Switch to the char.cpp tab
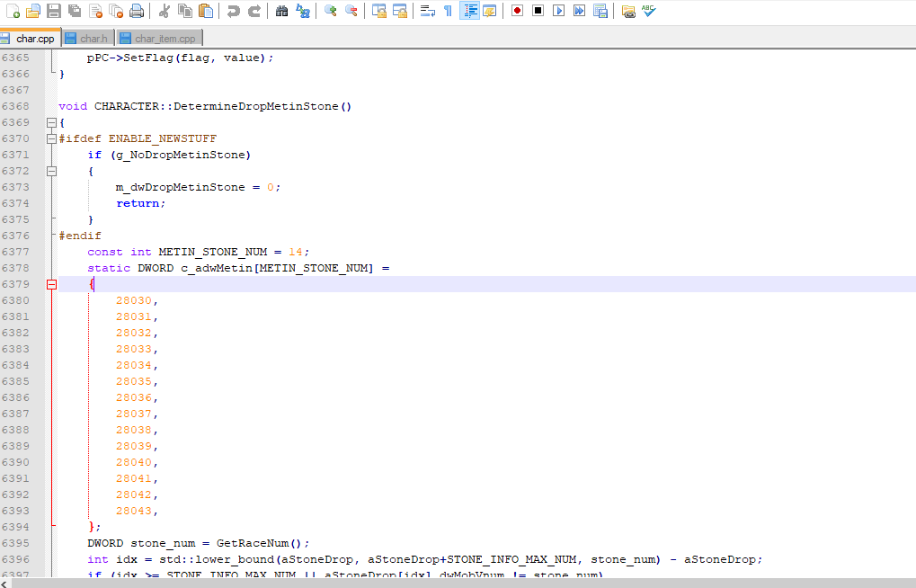 [x=30, y=38]
